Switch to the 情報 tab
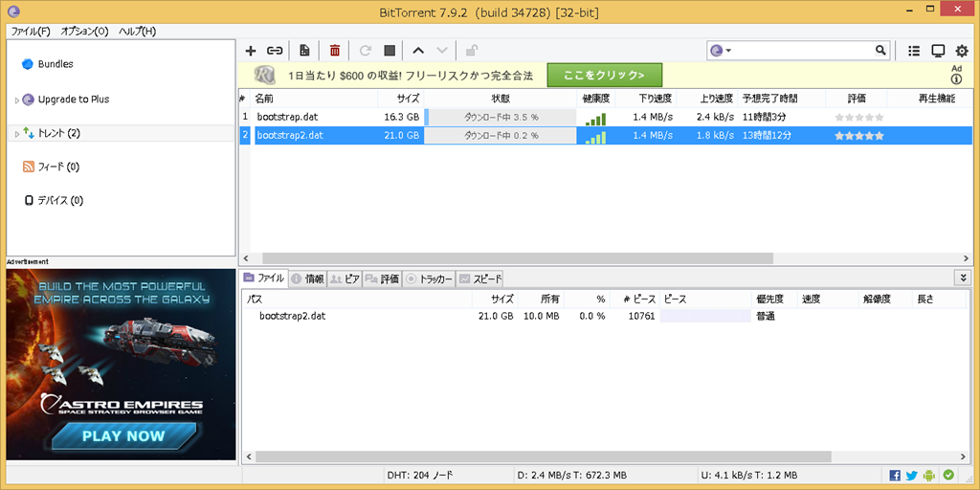The width and height of the screenshot is (980, 490). (307, 279)
